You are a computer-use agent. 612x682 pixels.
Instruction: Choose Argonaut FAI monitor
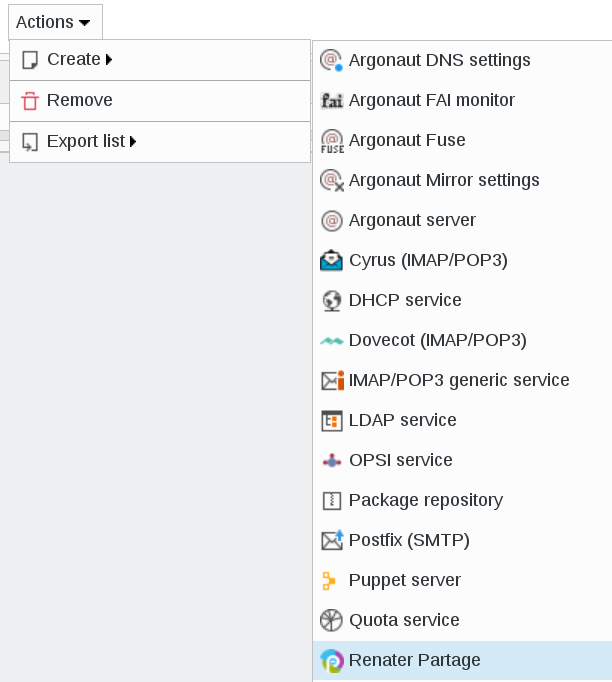(x=462, y=100)
